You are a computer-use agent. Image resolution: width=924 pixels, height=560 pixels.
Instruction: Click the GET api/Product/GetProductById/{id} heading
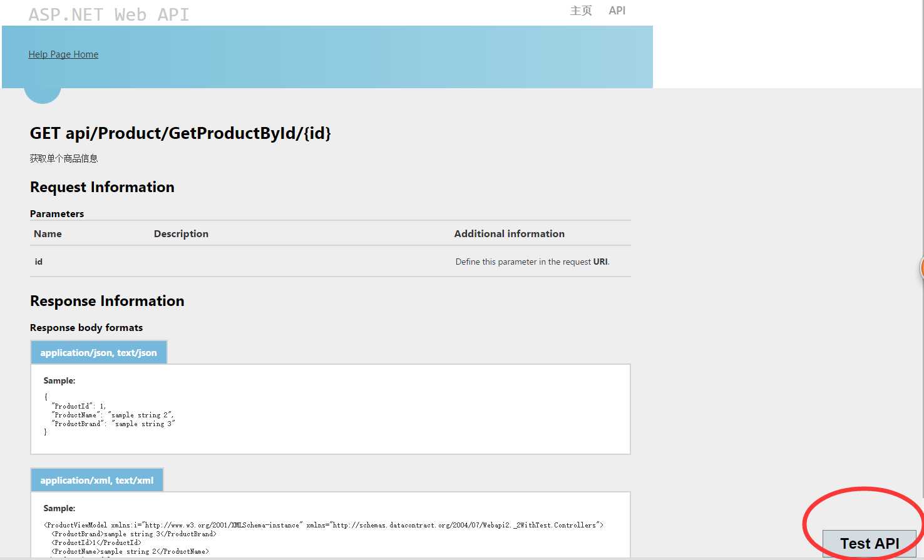coord(180,133)
